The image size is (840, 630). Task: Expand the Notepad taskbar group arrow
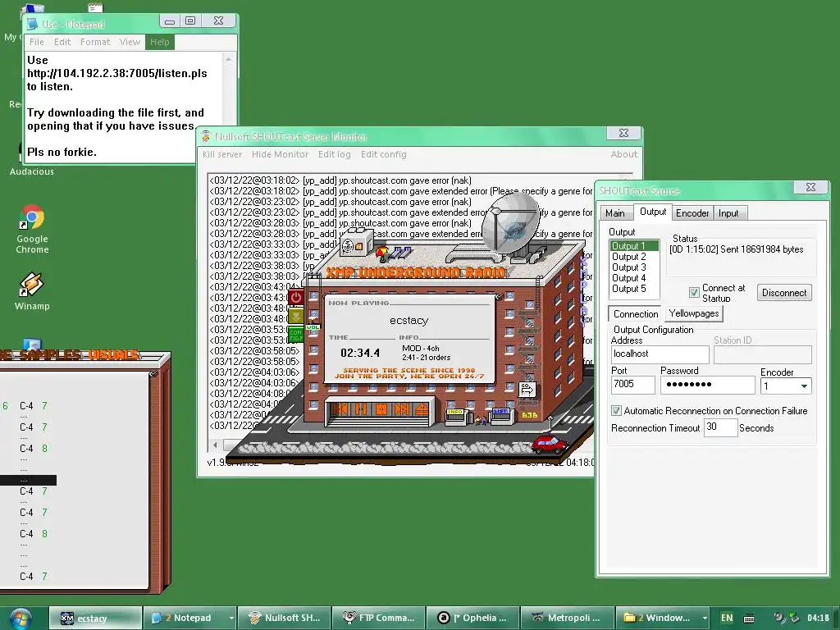pos(231,618)
